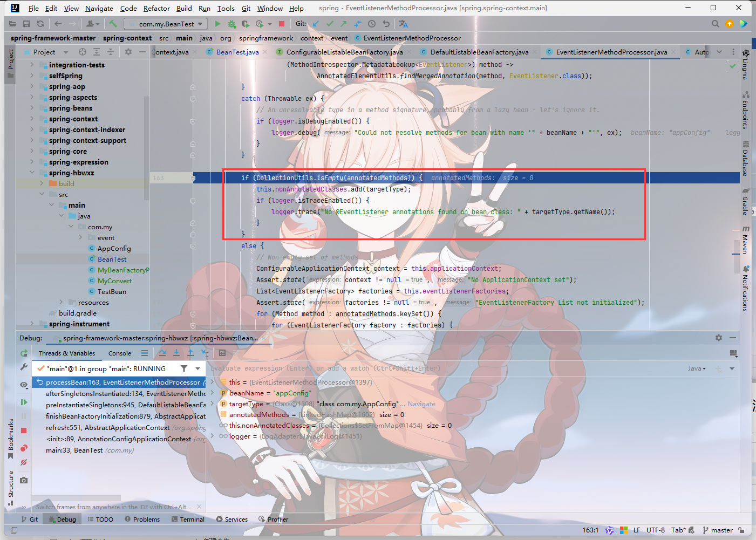Image resolution: width=756 pixels, height=540 pixels.
Task: Click the Reload from disk sync icon
Action: (x=40, y=24)
